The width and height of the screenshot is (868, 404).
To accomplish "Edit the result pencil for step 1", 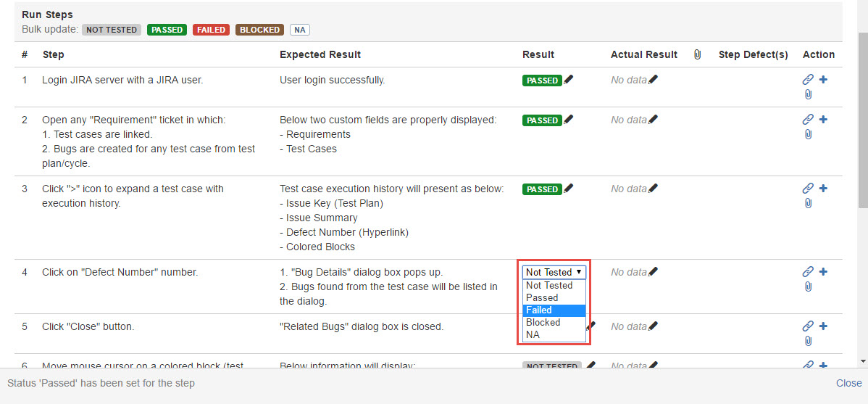I will click(x=568, y=80).
